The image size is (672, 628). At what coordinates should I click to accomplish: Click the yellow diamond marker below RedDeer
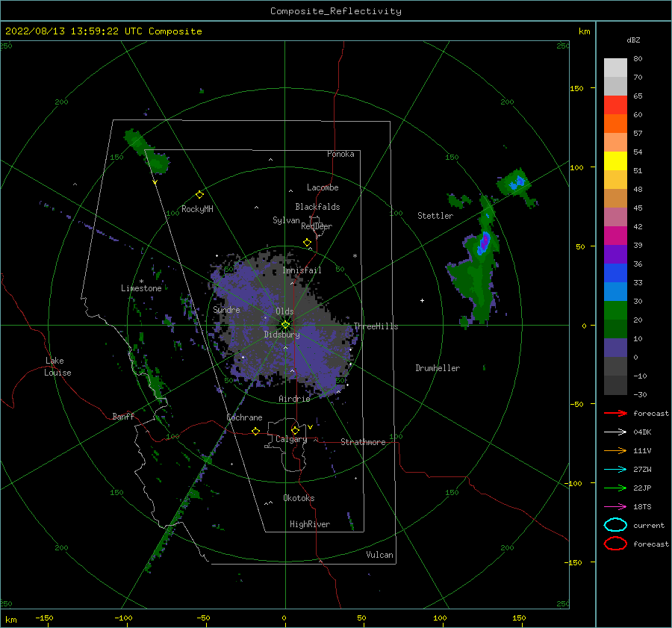pos(307,243)
